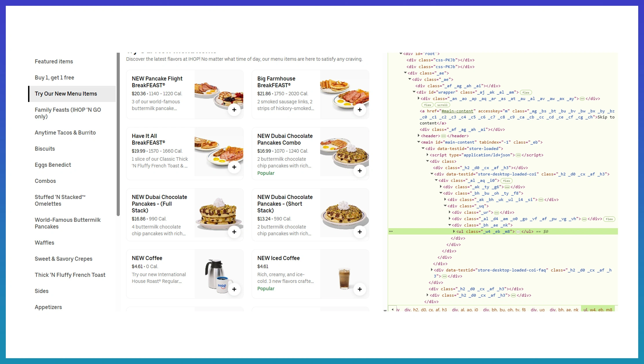Select the Sides category
This screenshot has width=644, height=364.
pyautogui.click(x=41, y=291)
